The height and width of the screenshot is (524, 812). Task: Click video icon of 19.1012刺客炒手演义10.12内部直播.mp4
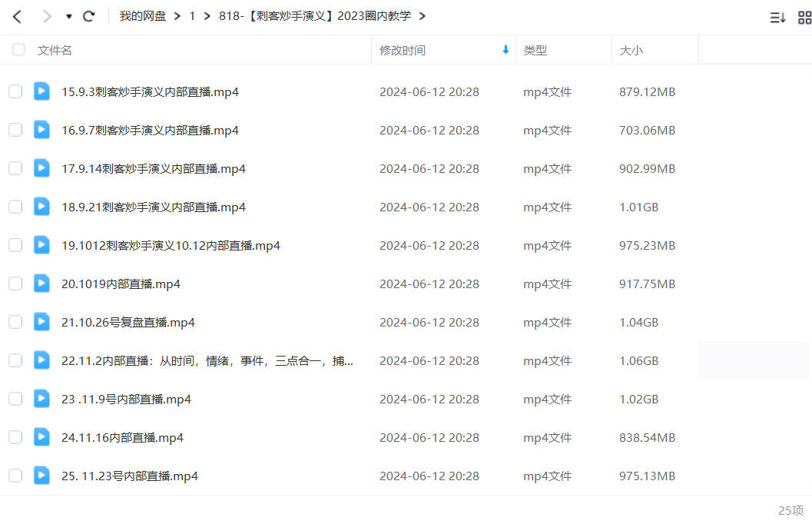[x=42, y=244]
